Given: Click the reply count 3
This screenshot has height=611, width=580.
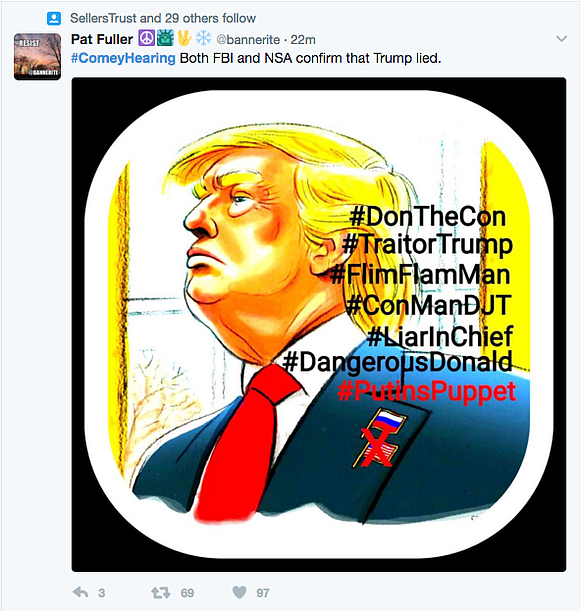Looking at the screenshot, I should pyautogui.click(x=101, y=593).
